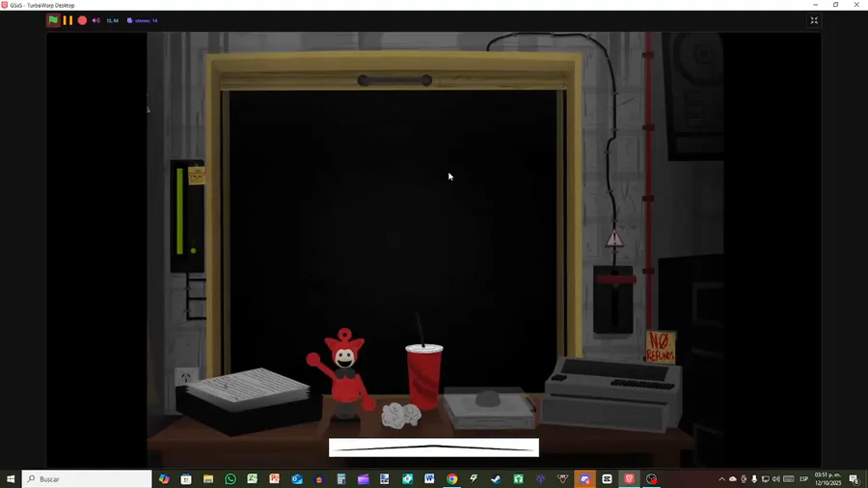868x488 pixels.
Task: Stop the project with the red stop button
Action: [x=82, y=20]
